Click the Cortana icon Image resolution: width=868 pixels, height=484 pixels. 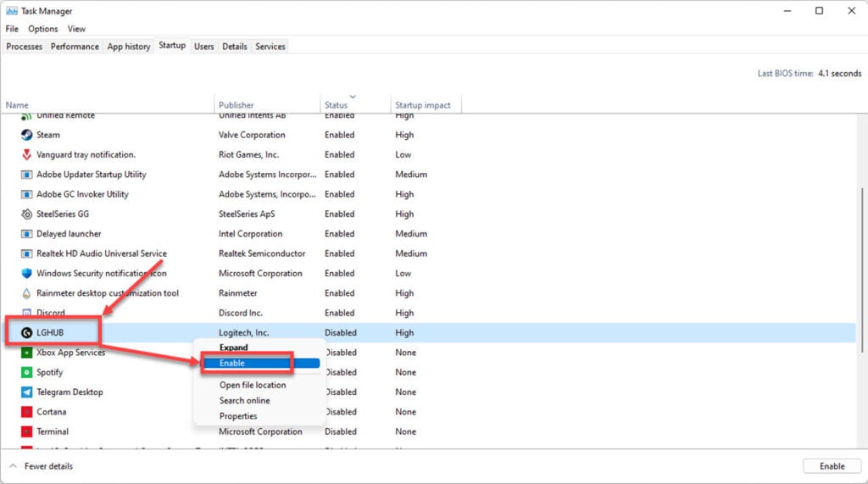tap(26, 412)
